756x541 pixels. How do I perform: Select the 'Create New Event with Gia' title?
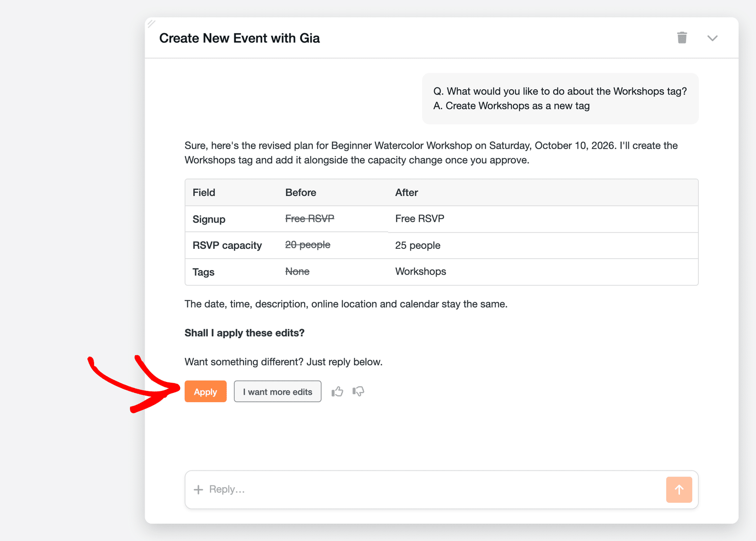tap(240, 38)
